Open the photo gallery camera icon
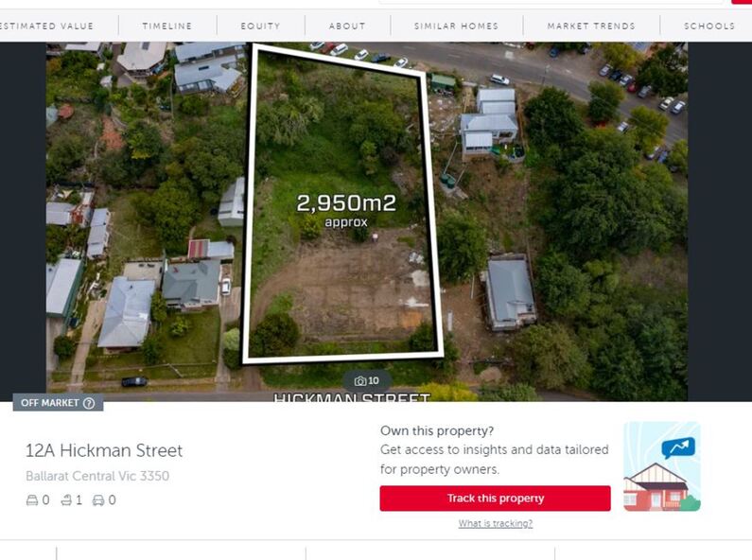 (359, 381)
